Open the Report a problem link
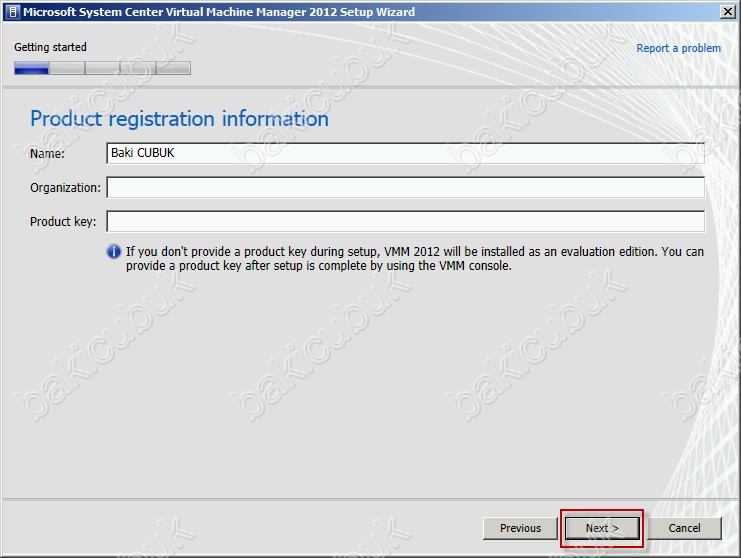741x558 pixels. pos(678,48)
